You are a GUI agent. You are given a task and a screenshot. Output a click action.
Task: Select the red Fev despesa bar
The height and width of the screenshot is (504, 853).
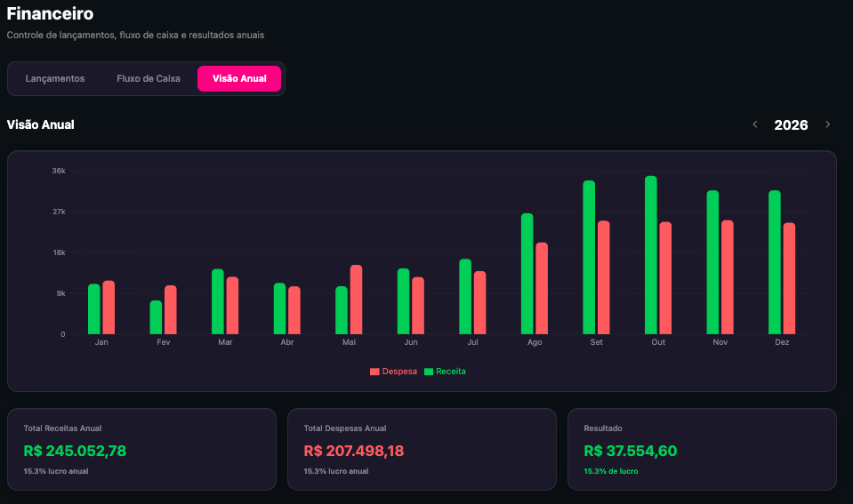click(x=171, y=309)
